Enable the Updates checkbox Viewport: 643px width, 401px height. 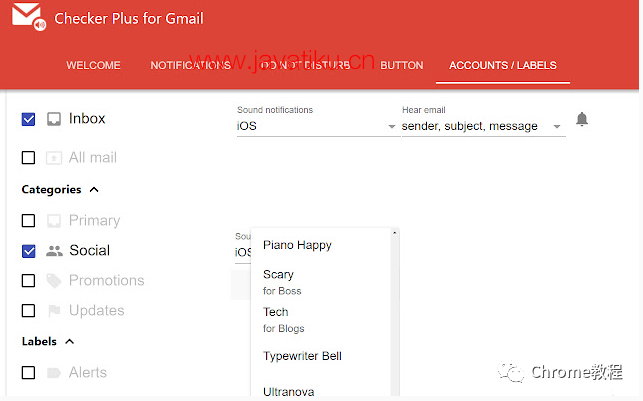point(28,311)
